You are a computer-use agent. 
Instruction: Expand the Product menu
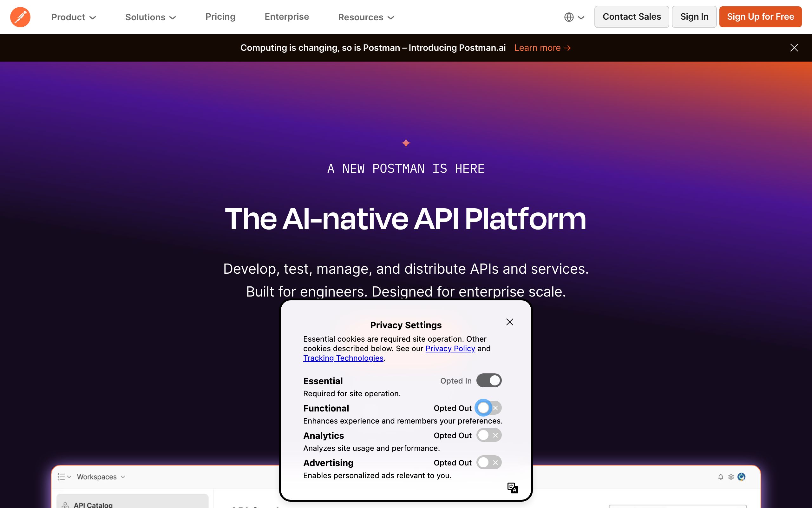(74, 17)
